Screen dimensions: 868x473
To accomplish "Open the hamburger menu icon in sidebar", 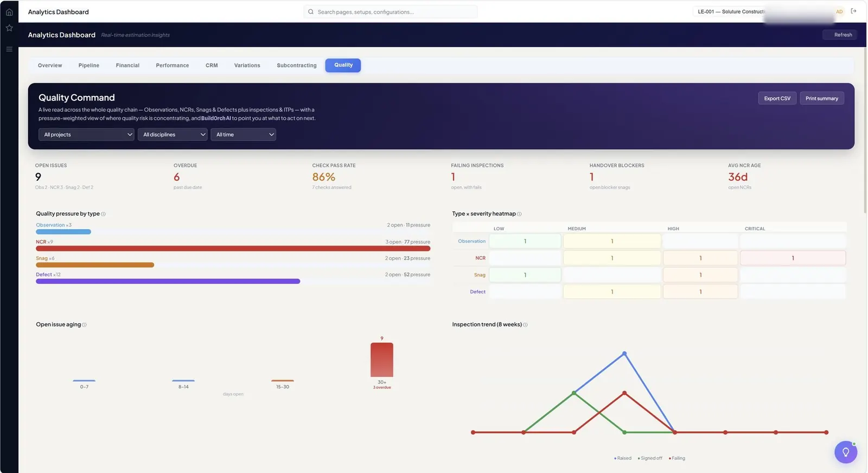I will pyautogui.click(x=9, y=49).
